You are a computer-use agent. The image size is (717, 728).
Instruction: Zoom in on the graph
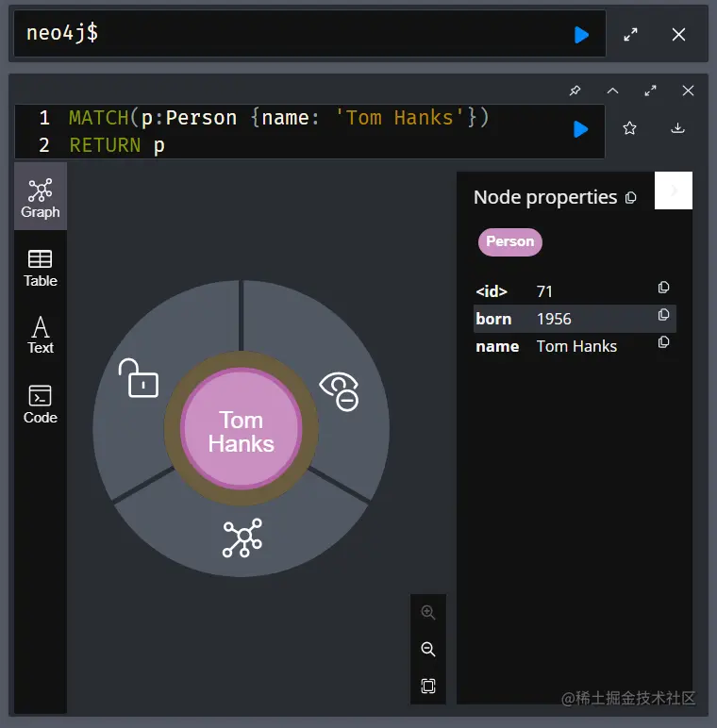[x=428, y=612]
